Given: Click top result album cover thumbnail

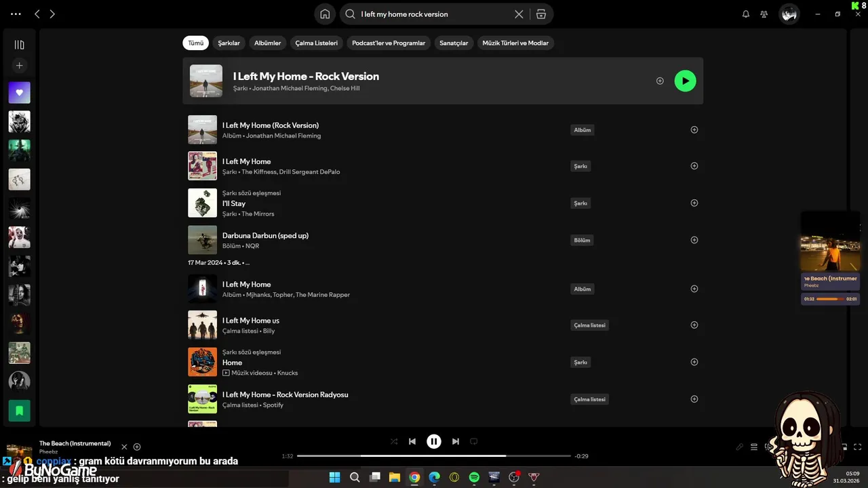Looking at the screenshot, I should (x=206, y=81).
